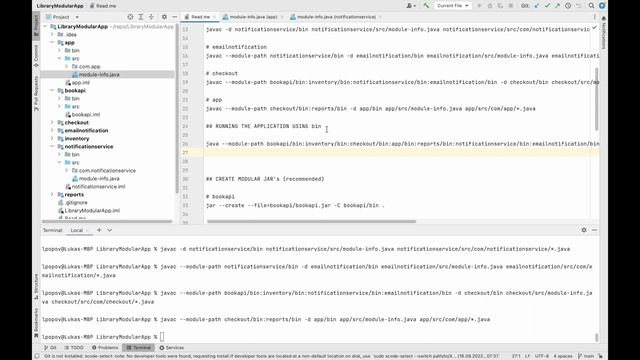Screen dimensions: 640x360
Task: Open the terminal tabs dropdown chevron
Action: 109,230
